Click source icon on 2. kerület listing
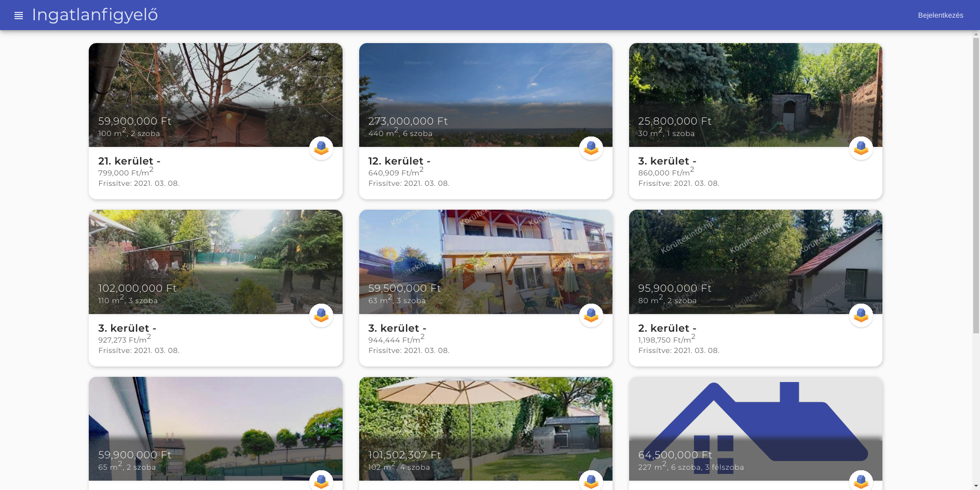 pyautogui.click(x=861, y=316)
